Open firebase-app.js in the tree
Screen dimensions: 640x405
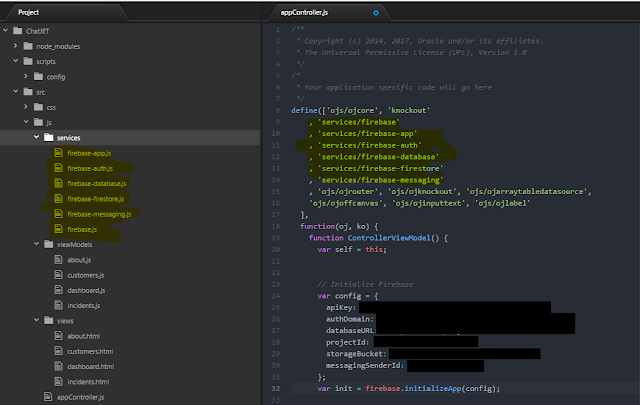(x=89, y=153)
